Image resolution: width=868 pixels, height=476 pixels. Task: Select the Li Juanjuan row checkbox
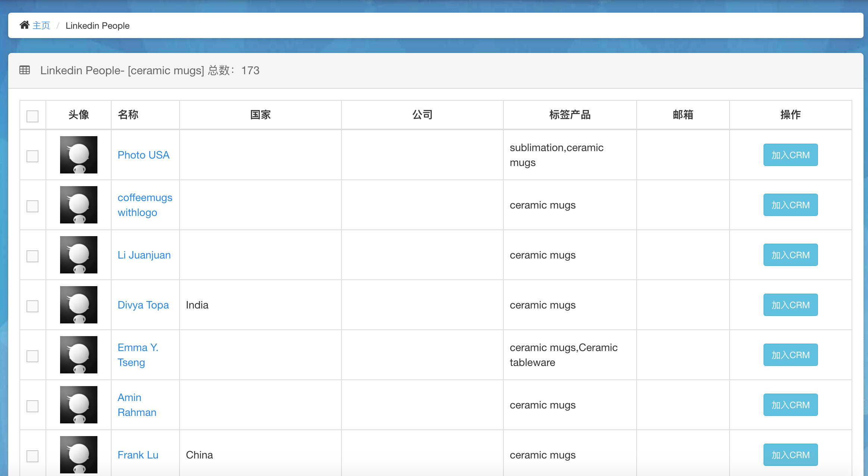32,256
